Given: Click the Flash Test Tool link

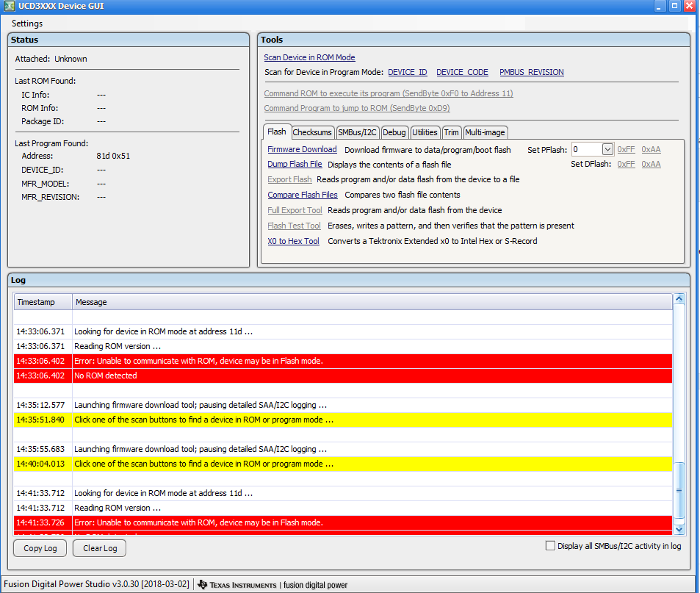Looking at the screenshot, I should tap(294, 226).
